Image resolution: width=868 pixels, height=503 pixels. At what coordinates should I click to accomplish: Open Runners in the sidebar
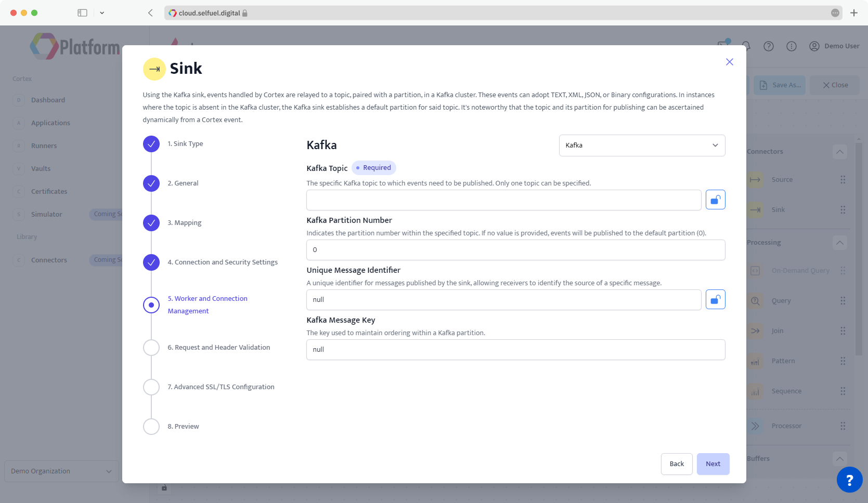44,146
